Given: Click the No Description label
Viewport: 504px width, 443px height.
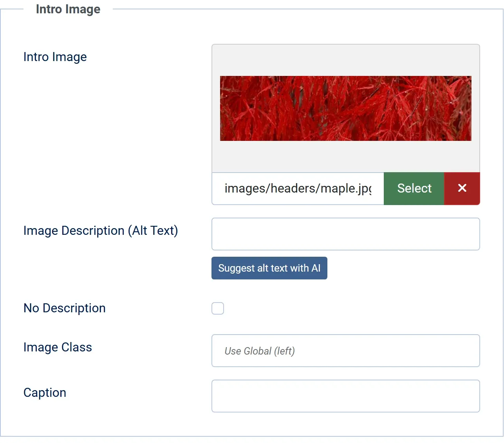Looking at the screenshot, I should point(65,308).
